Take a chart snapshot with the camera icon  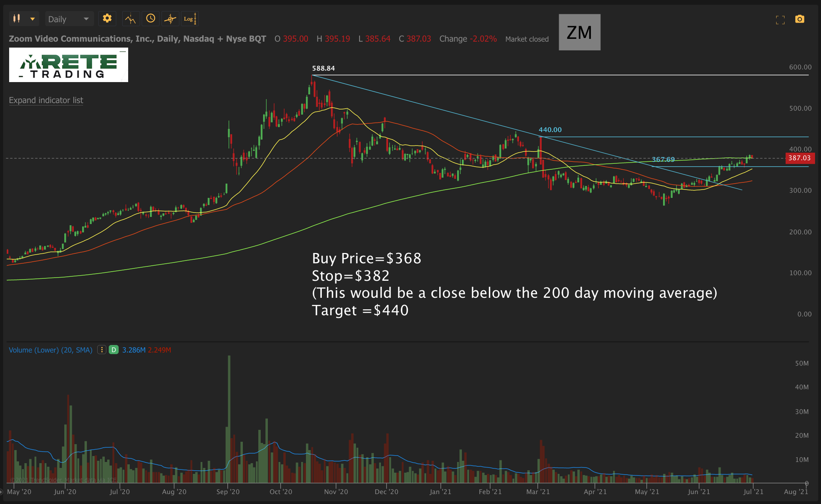pyautogui.click(x=800, y=19)
